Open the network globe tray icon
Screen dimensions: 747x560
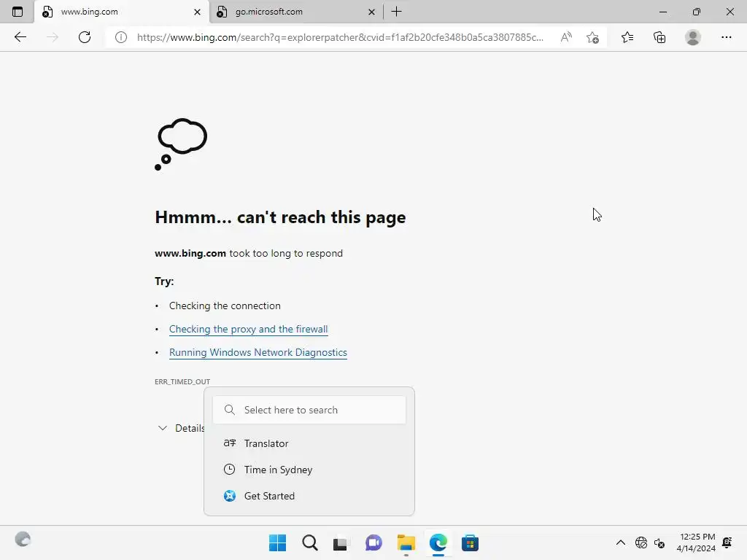[x=641, y=542]
